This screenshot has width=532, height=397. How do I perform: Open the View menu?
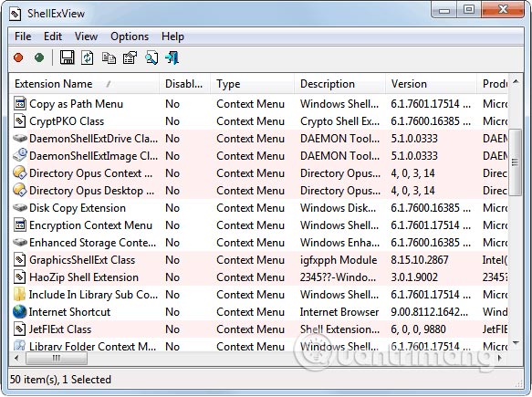tap(86, 37)
